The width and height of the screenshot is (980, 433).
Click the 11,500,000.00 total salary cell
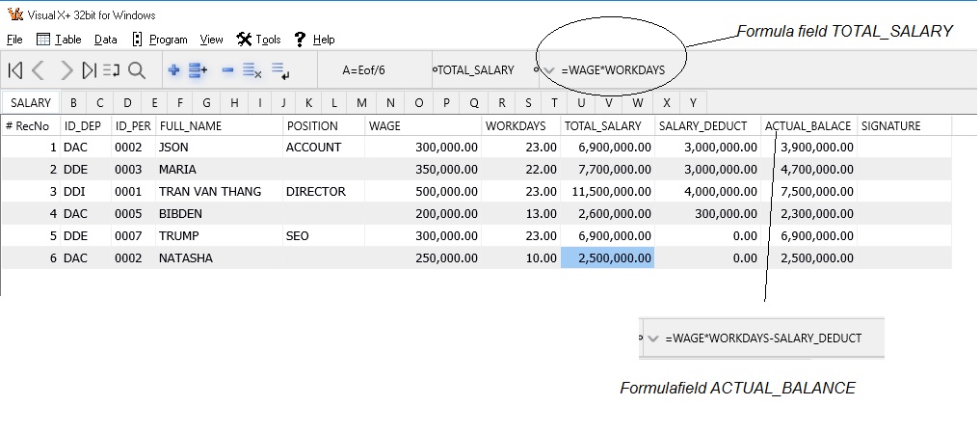(607, 192)
